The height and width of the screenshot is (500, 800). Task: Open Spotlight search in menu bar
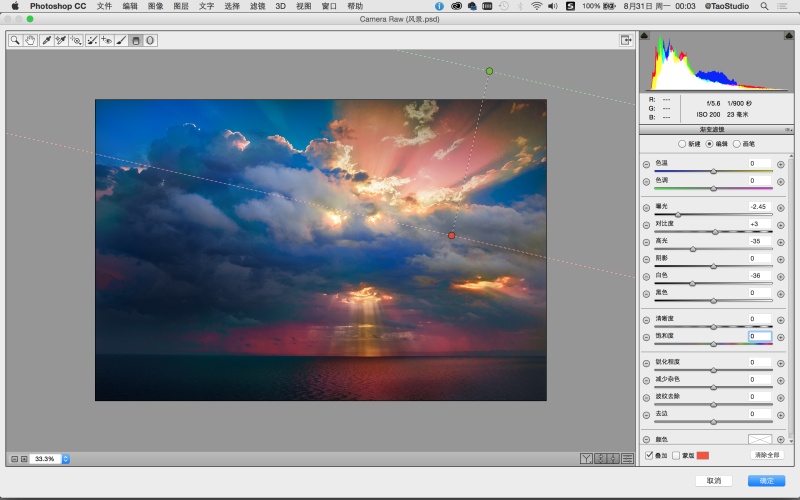click(764, 6)
